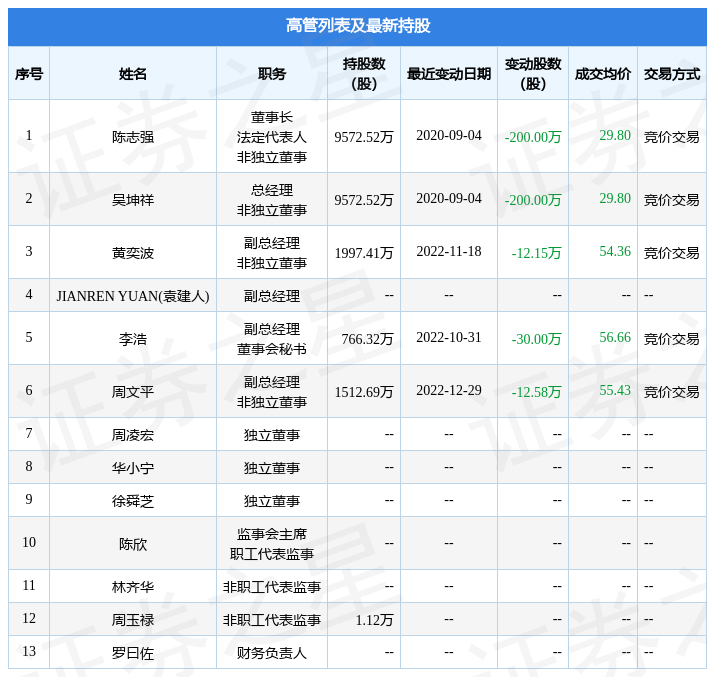
Task: Select the name 林齐华
Action: tap(133, 587)
